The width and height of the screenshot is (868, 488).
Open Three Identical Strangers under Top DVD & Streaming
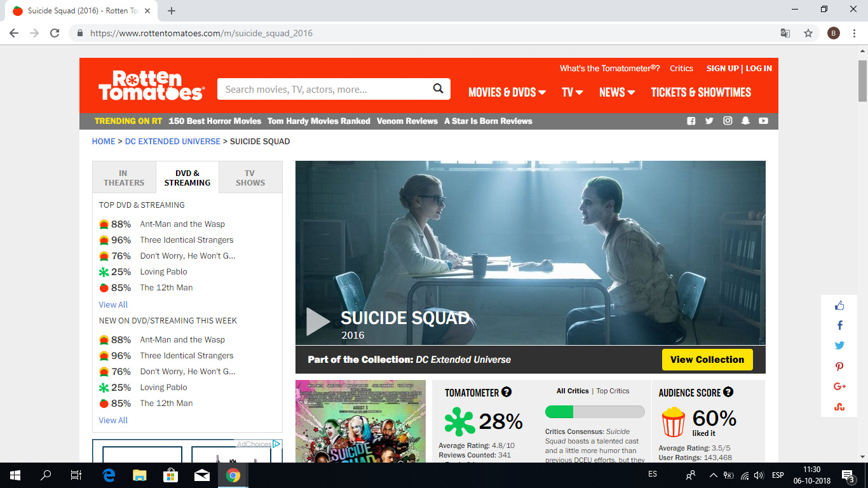click(186, 240)
